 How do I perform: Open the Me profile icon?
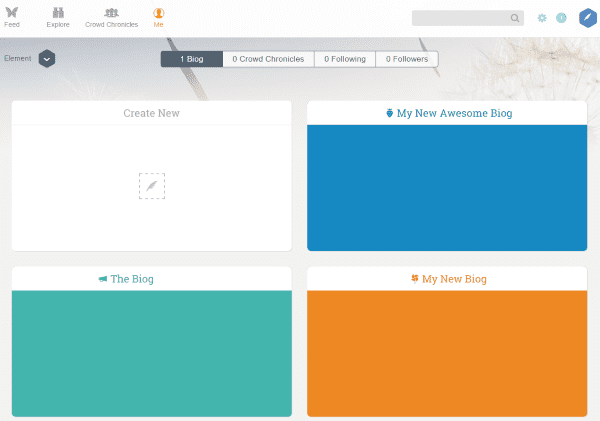(158, 13)
